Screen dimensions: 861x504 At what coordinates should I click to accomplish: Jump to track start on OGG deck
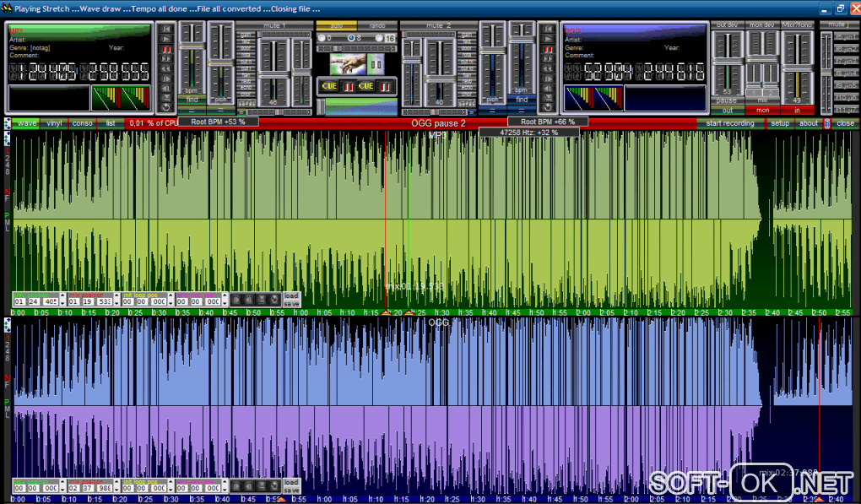coord(548,29)
